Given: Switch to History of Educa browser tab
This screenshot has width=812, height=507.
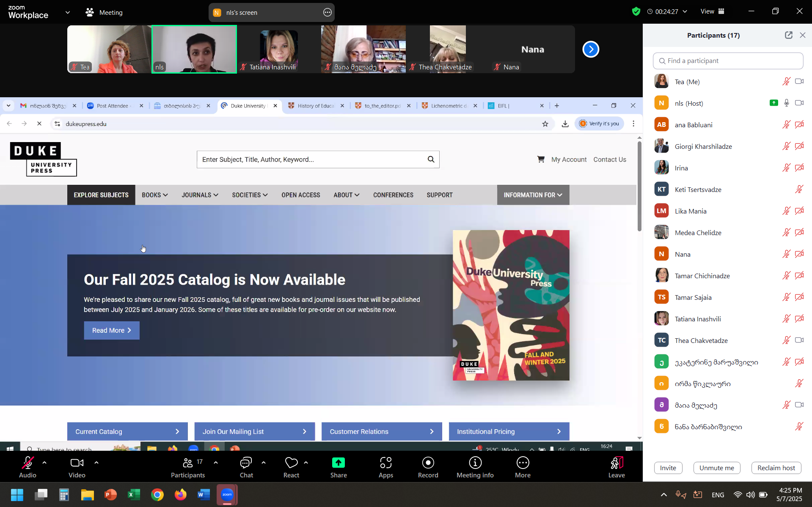Looking at the screenshot, I should 317,106.
